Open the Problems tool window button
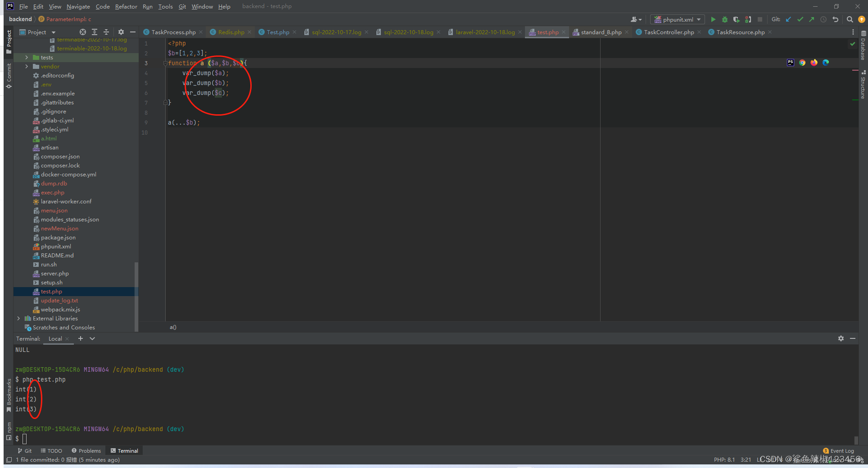 tap(86, 451)
